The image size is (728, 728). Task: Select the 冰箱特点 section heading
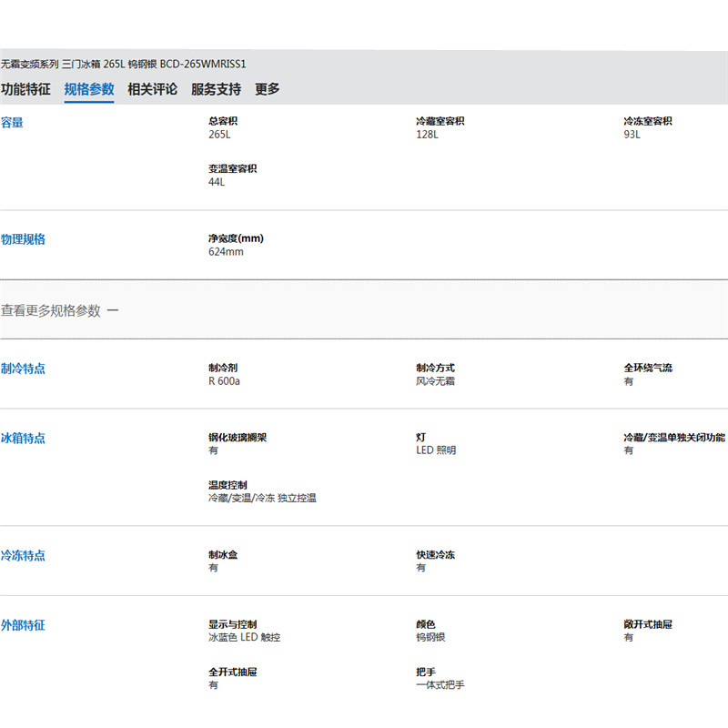[x=23, y=439]
